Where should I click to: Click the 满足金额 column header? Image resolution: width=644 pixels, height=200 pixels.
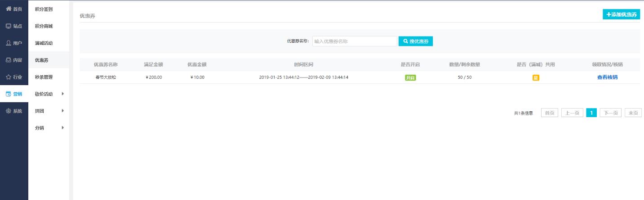click(154, 64)
